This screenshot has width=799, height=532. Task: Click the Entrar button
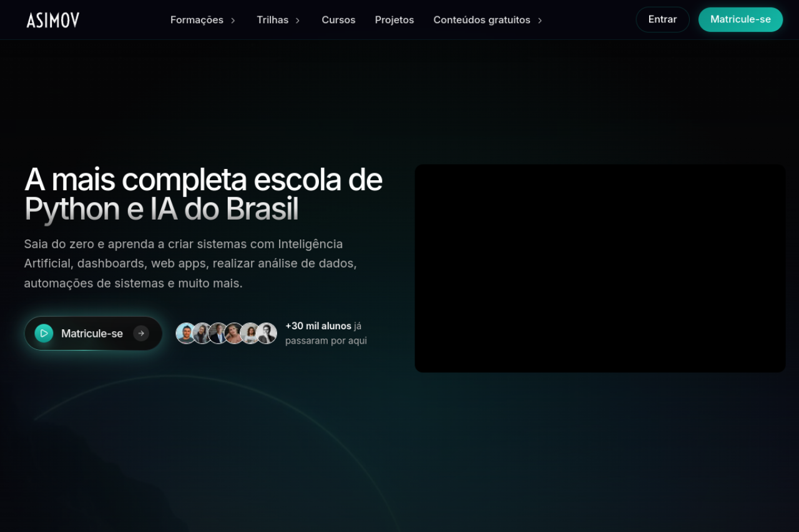662,19
